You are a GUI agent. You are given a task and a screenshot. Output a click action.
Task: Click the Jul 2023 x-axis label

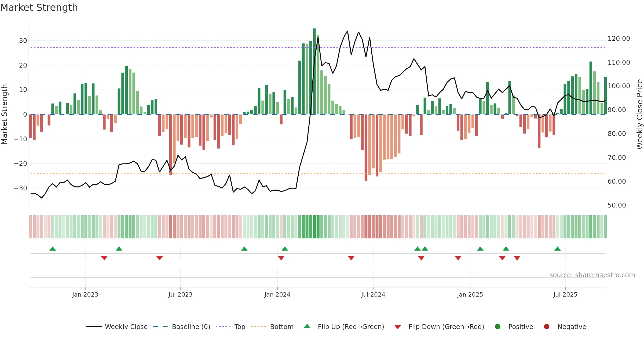click(180, 295)
